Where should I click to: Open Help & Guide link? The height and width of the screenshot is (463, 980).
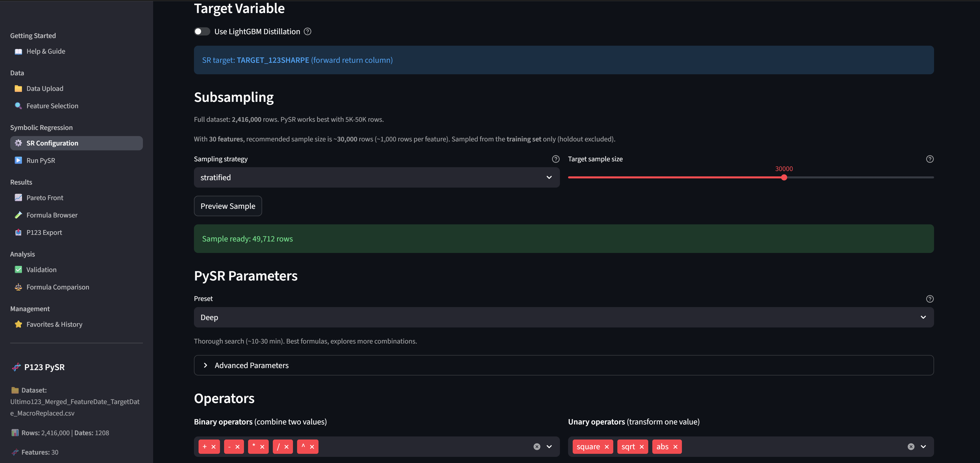tap(46, 51)
